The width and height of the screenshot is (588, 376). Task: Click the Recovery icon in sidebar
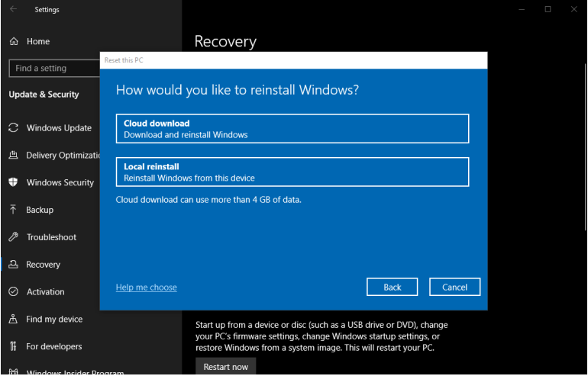14,265
